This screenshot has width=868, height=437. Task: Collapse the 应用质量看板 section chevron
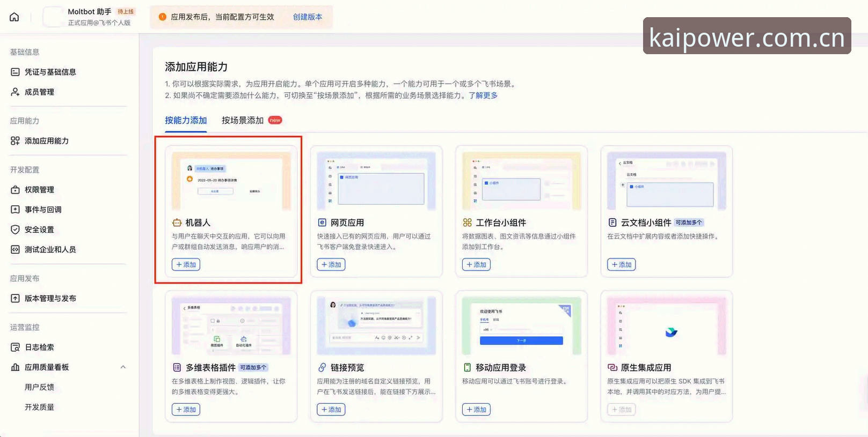[x=123, y=367]
